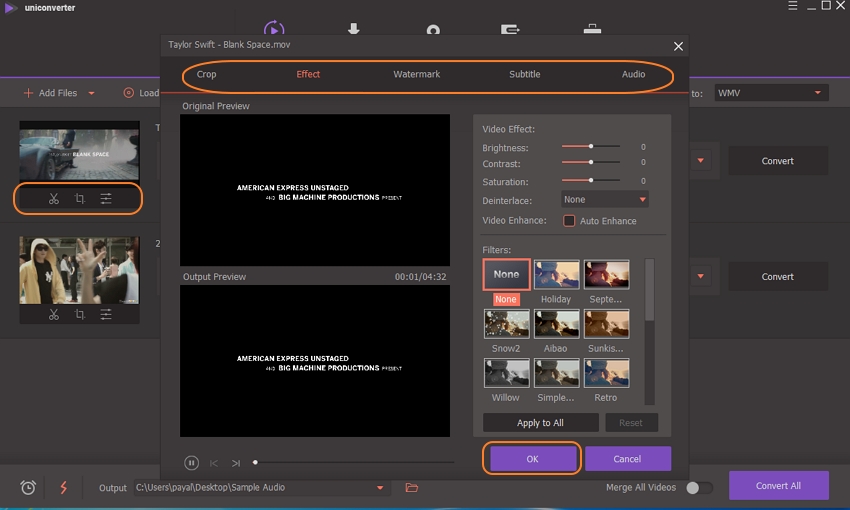Apply the Septe... filter
This screenshot has height=510, width=850.
tap(607, 274)
